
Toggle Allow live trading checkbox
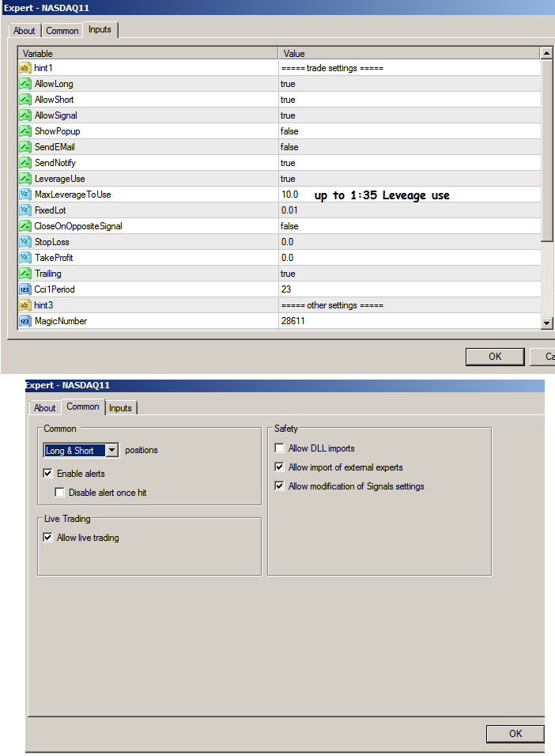[47, 537]
